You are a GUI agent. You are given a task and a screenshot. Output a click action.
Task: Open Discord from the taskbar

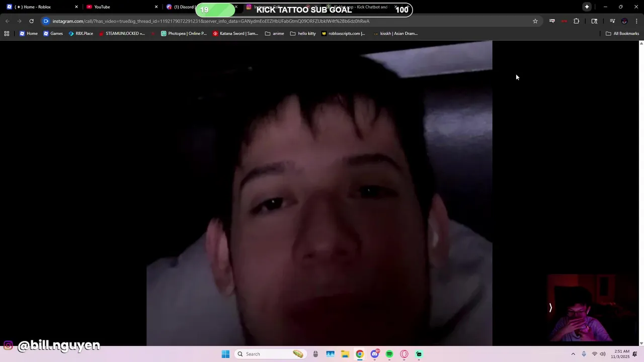tap(374, 354)
